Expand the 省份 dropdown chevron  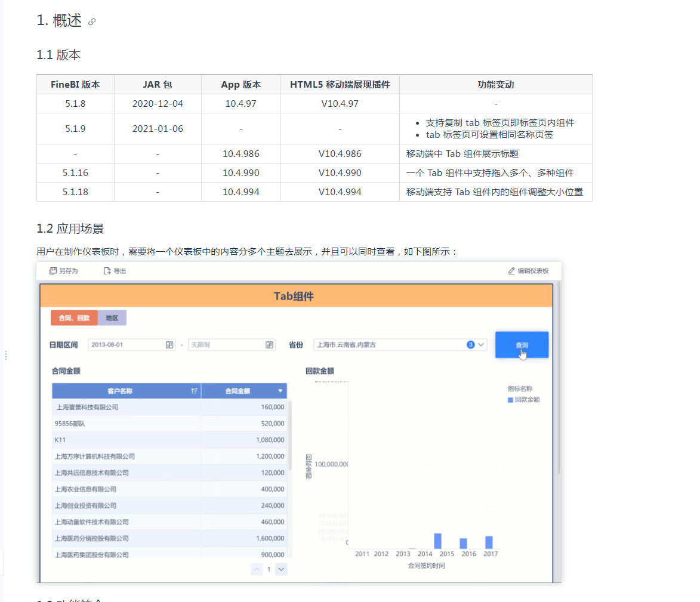click(x=481, y=345)
